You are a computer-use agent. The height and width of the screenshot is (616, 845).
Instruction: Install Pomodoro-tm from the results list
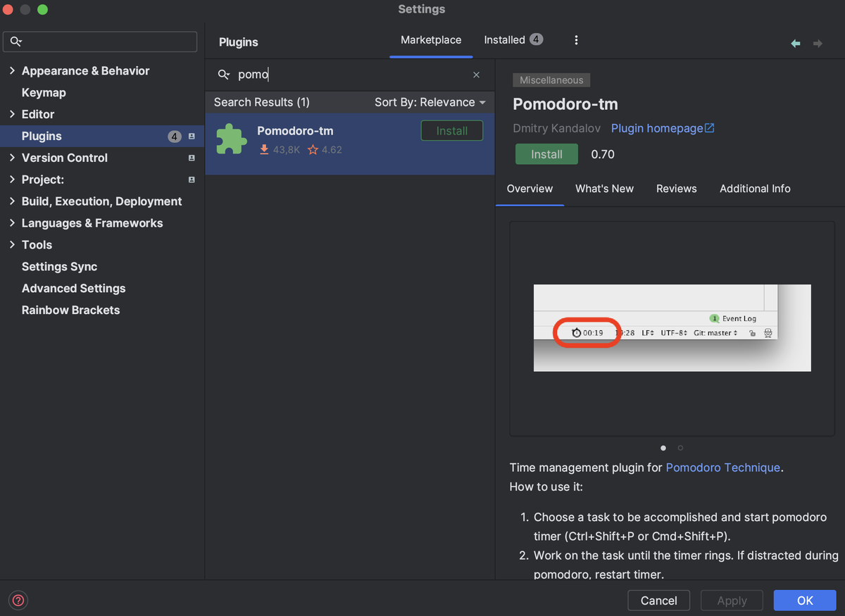point(452,131)
